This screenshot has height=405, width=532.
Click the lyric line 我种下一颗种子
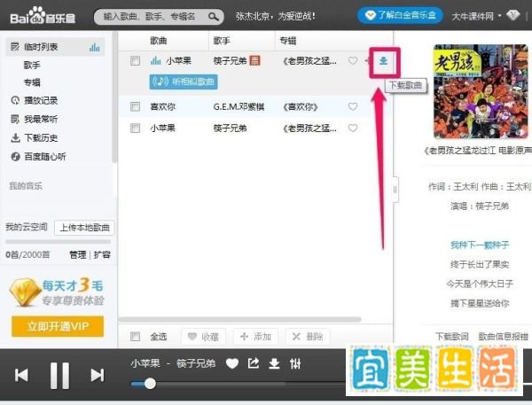coord(480,245)
